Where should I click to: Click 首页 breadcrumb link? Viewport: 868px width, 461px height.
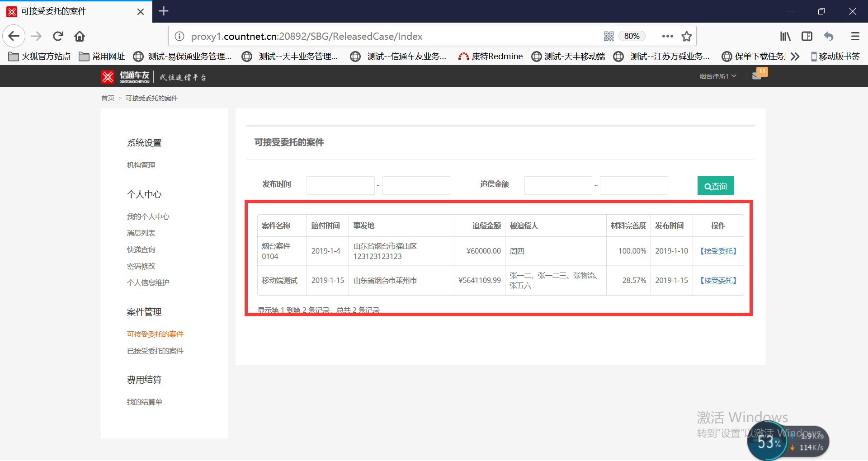coord(108,98)
